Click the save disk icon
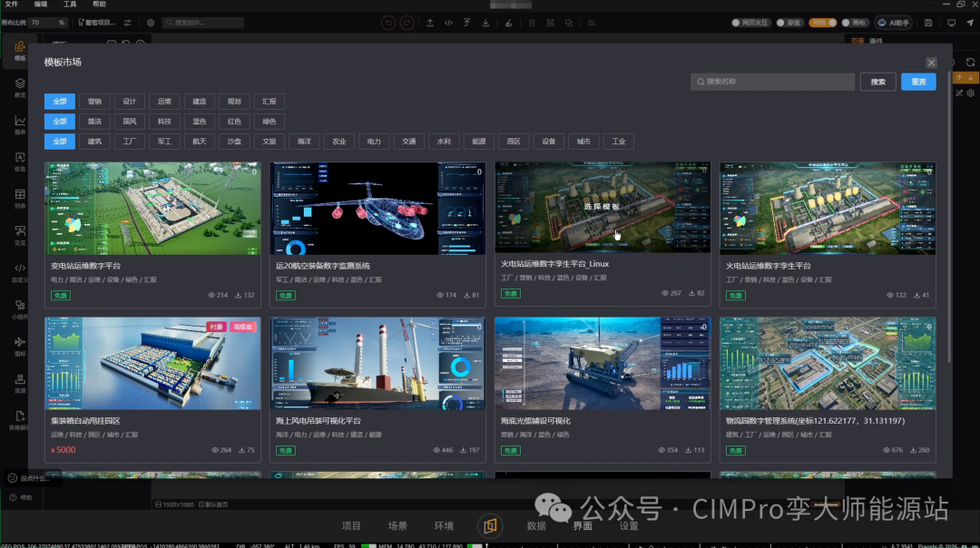 tap(929, 23)
